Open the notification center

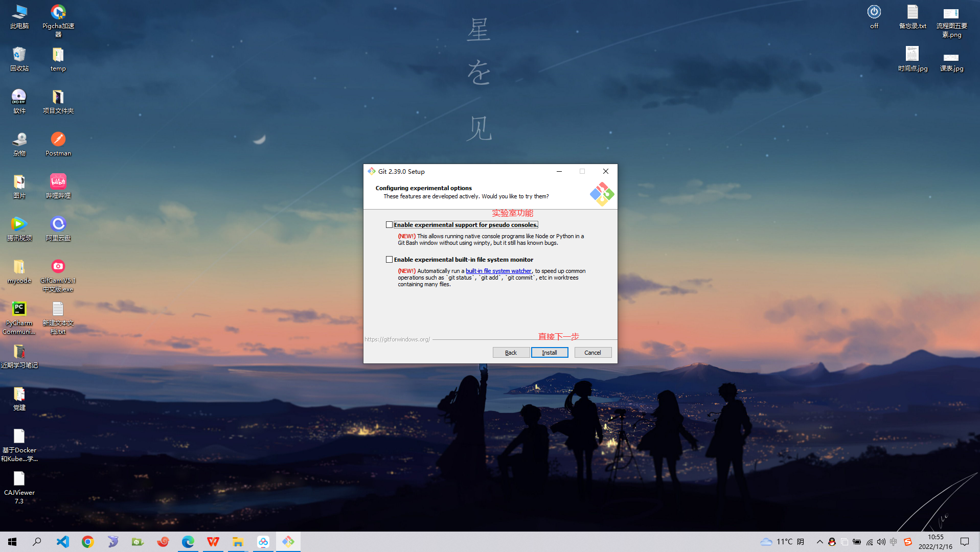(965, 542)
